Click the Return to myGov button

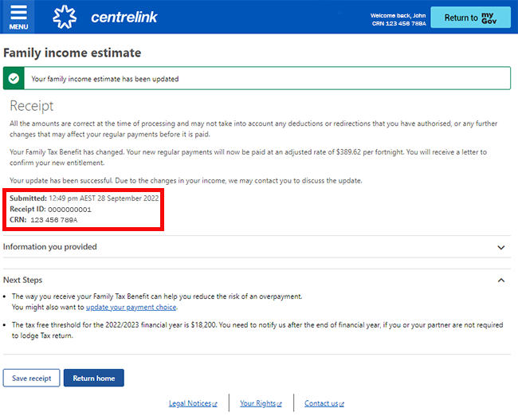pos(470,18)
